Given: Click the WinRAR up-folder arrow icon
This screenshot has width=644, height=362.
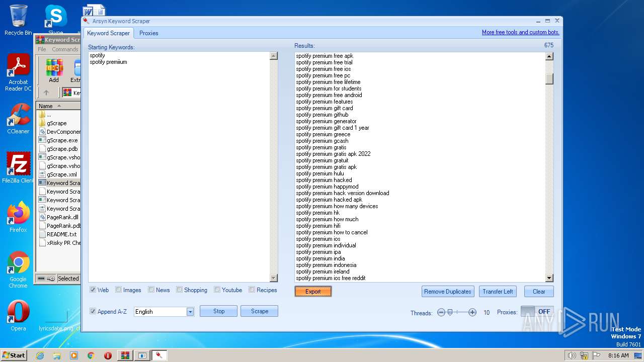Looking at the screenshot, I should pos(46,93).
